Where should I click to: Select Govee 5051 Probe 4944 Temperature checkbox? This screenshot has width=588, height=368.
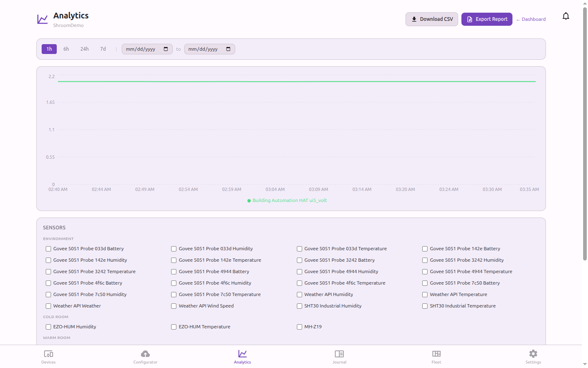[x=425, y=272]
